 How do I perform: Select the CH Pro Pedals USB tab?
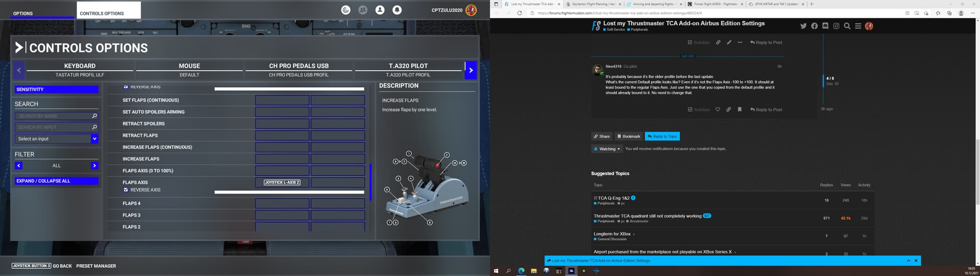(x=299, y=70)
